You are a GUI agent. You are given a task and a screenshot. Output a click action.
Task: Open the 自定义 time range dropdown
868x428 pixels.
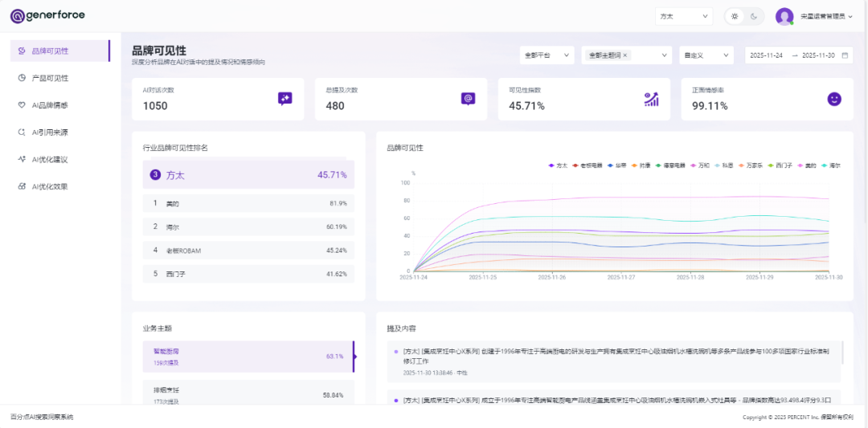[706, 55]
